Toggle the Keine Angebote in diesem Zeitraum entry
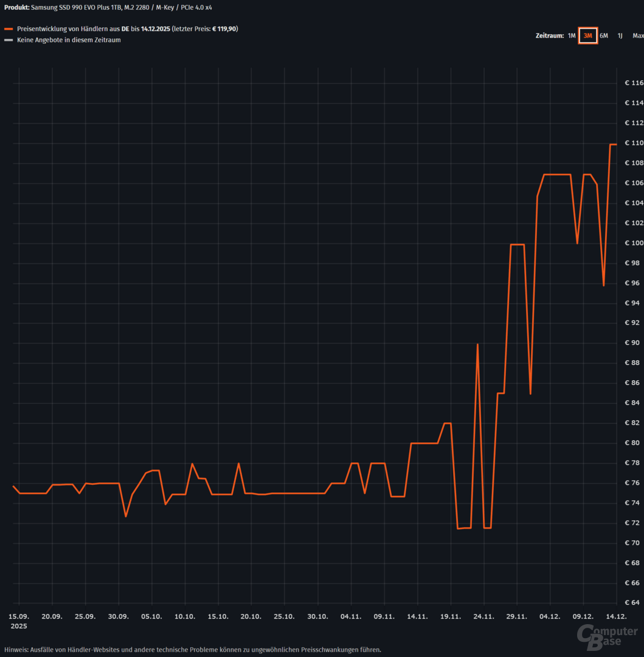Image resolution: width=644 pixels, height=657 pixels. coord(69,41)
